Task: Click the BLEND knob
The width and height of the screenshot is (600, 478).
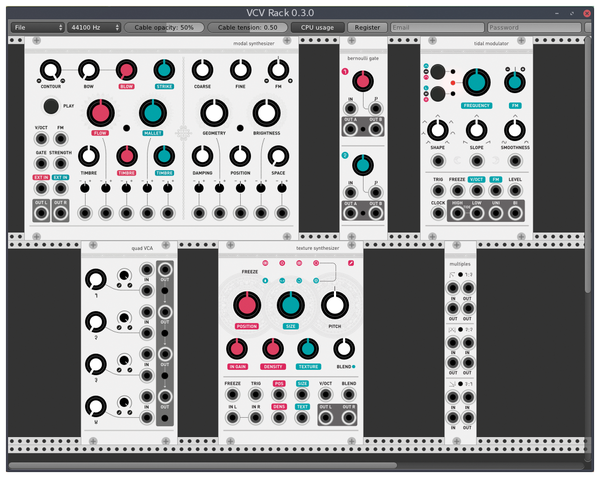Action: click(344, 349)
